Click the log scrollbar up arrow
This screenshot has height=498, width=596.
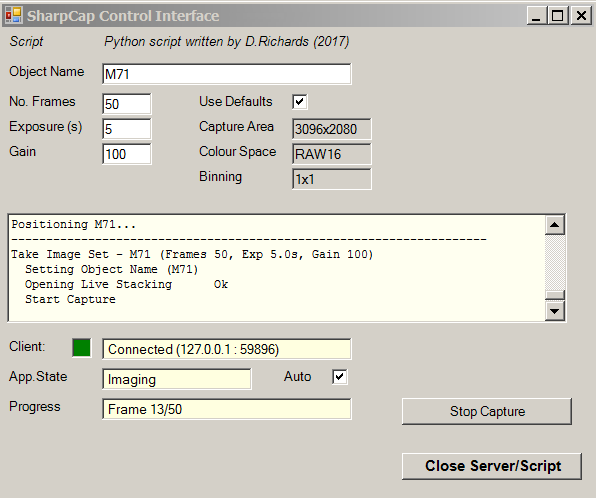pos(555,225)
